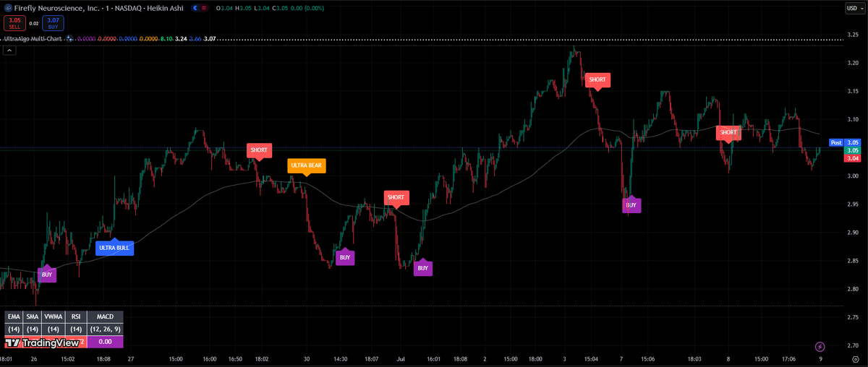Click the 15:04 time axis label
Image resolution: width=868 pixels, height=367 pixels.
tap(591, 358)
